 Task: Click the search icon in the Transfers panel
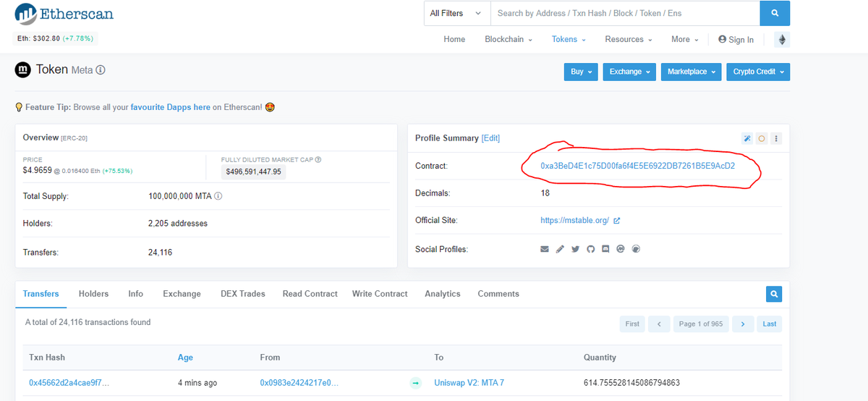pyautogui.click(x=774, y=294)
